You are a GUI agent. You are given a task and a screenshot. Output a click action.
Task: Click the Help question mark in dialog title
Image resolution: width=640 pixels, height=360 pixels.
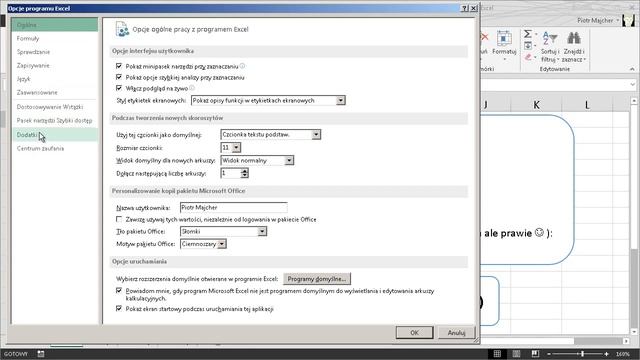click(x=464, y=8)
